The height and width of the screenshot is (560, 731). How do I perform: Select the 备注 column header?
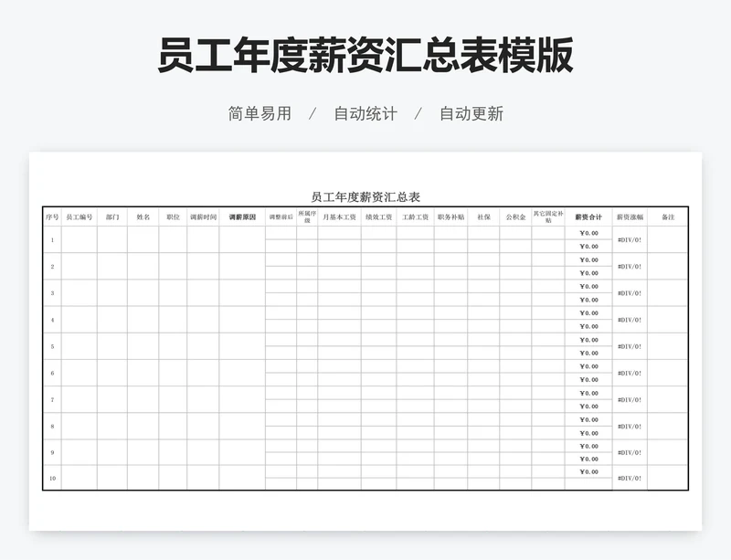pos(668,217)
